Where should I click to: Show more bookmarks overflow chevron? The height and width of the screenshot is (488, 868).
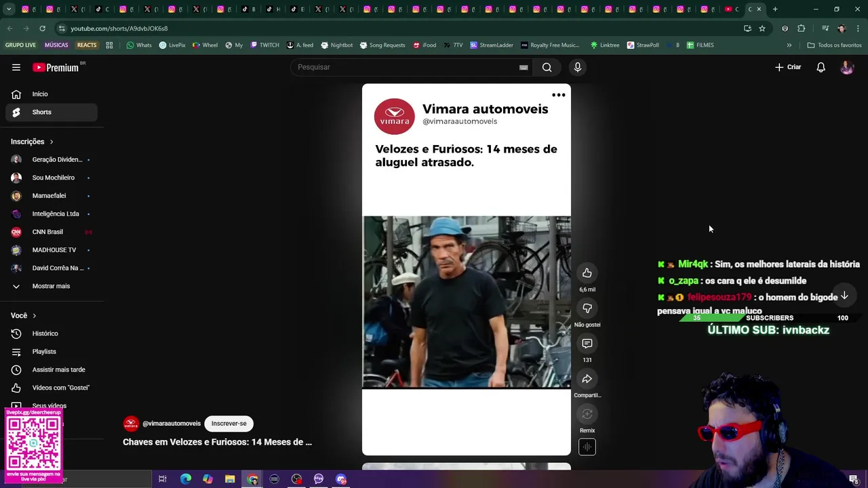pyautogui.click(x=789, y=45)
